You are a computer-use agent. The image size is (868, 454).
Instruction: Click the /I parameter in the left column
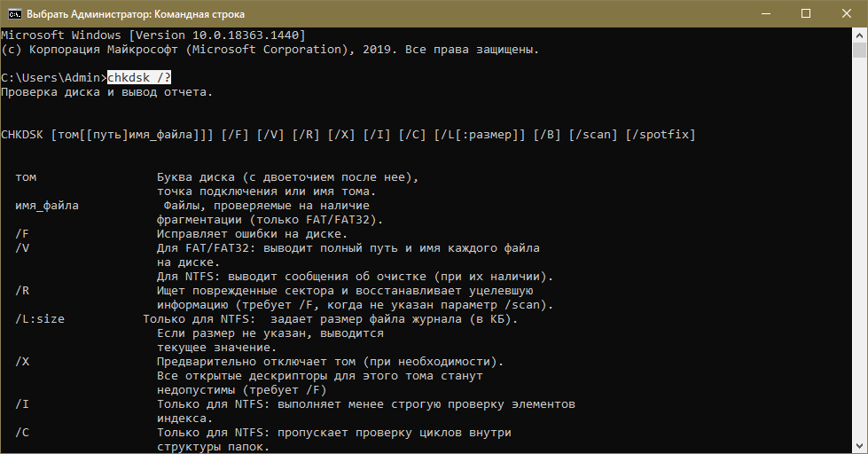pos(23,404)
